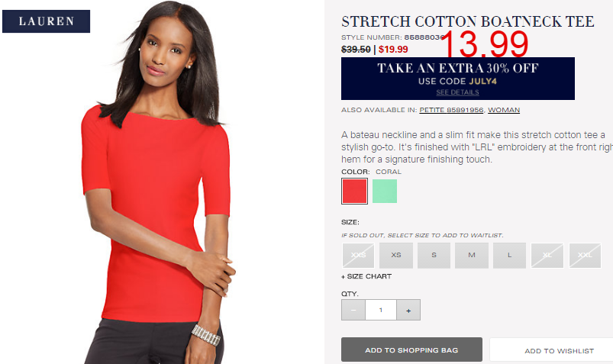Expand the Size Chart

(366, 276)
